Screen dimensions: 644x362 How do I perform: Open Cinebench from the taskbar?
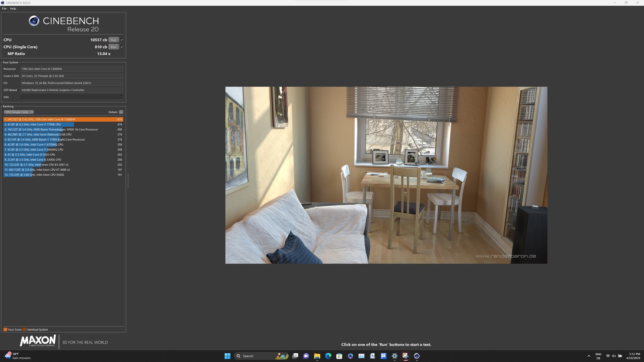pyautogui.click(x=417, y=356)
